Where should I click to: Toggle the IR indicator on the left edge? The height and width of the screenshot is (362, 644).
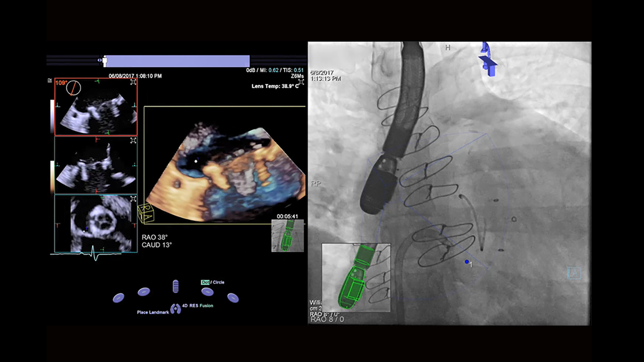(x=50, y=81)
